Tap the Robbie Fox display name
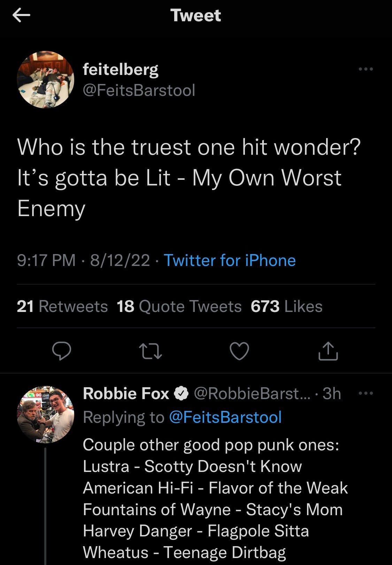 [126, 394]
